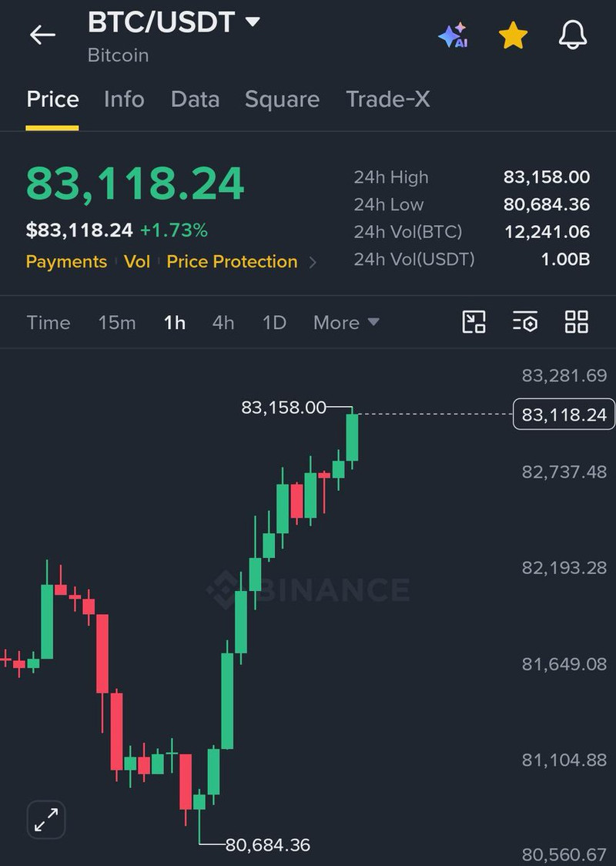
Task: Tap the current price label 83,118.24 on axis
Action: [x=564, y=415]
